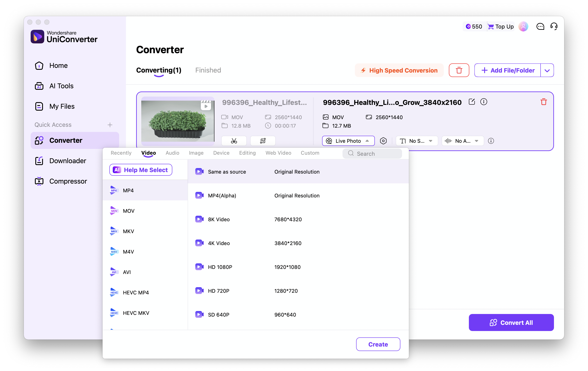Open output settings gear icon

pos(383,141)
